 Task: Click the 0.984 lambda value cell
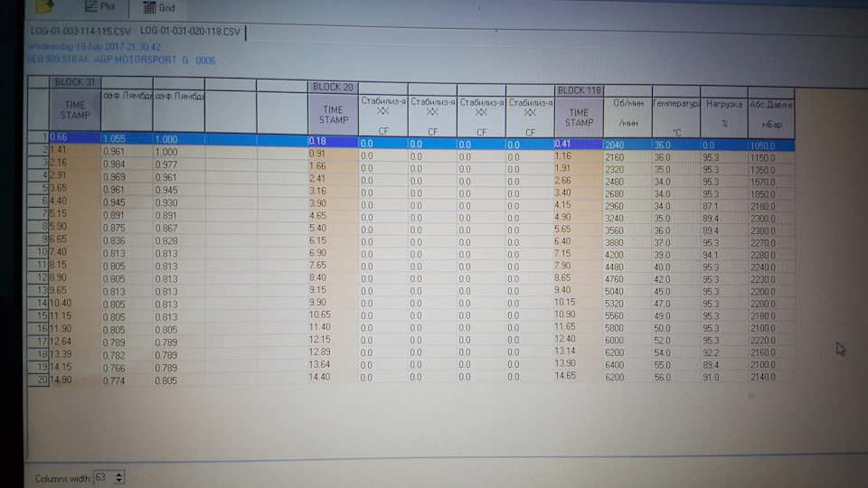(x=127, y=164)
